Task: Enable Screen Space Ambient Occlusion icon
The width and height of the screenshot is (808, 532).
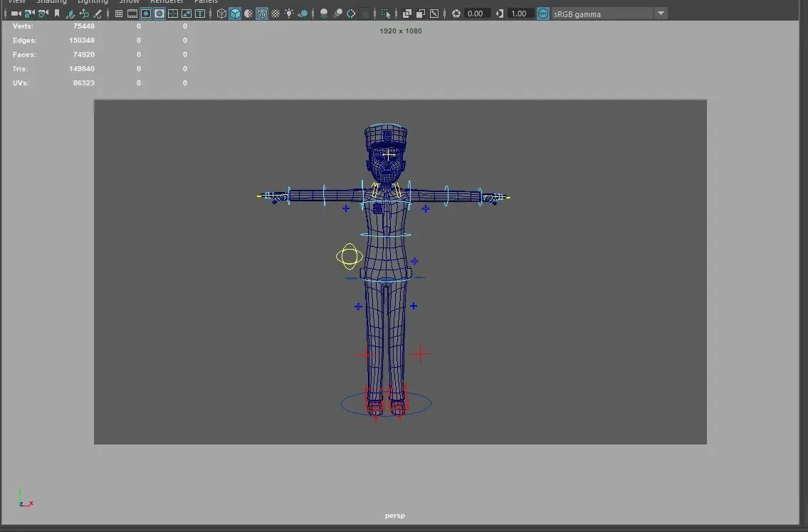Action: 324,14
